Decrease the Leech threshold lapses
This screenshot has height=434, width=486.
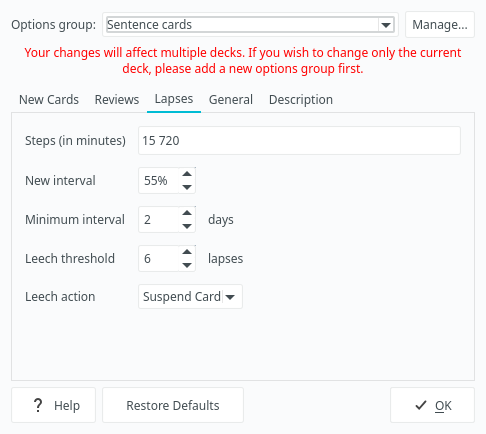(187, 265)
